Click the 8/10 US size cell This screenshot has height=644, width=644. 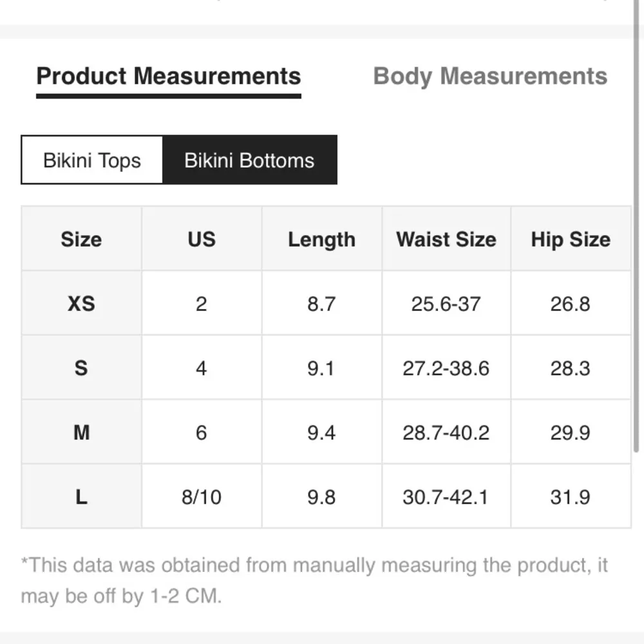coord(202,497)
